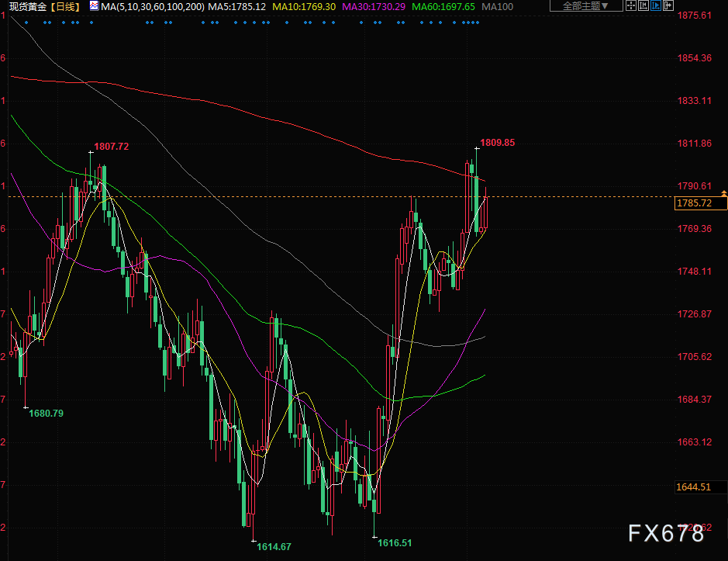Toggle the blue highlighted axis play icon
The width and height of the screenshot is (728, 561).
click(x=656, y=5)
